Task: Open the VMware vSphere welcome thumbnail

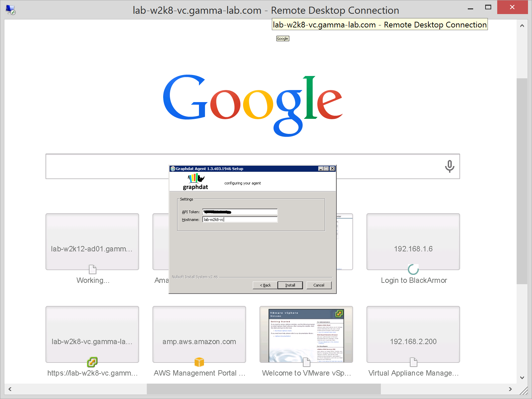Action: coord(306,334)
